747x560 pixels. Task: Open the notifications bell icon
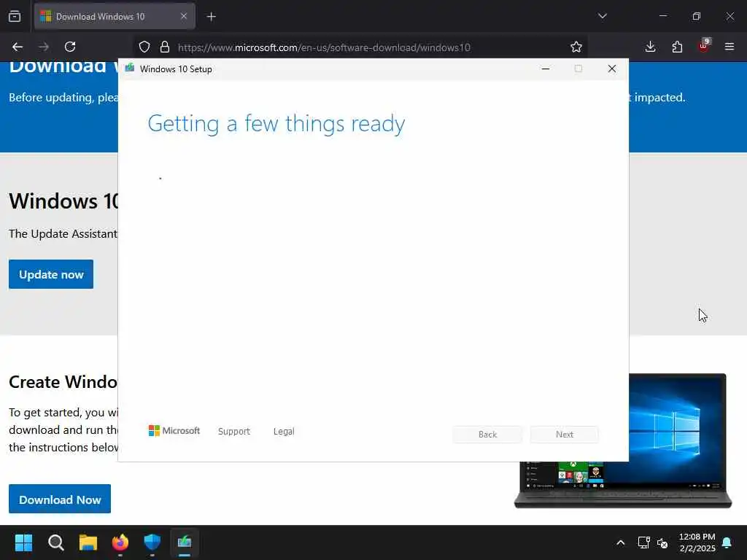[727, 542]
